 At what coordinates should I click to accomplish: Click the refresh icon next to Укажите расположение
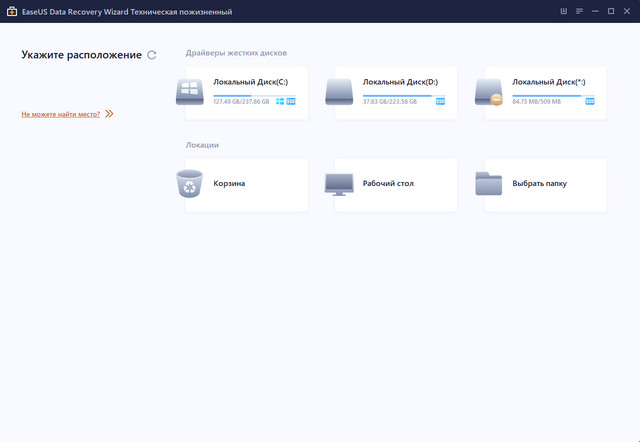pos(152,55)
